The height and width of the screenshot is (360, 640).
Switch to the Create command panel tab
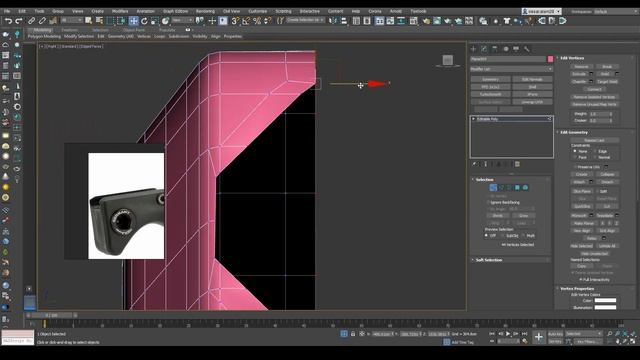click(473, 49)
